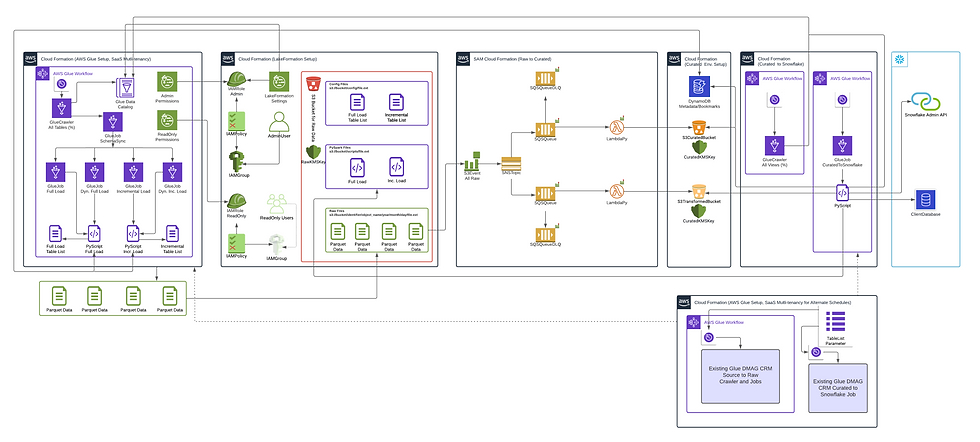Click the AdminUser person icon

click(279, 121)
